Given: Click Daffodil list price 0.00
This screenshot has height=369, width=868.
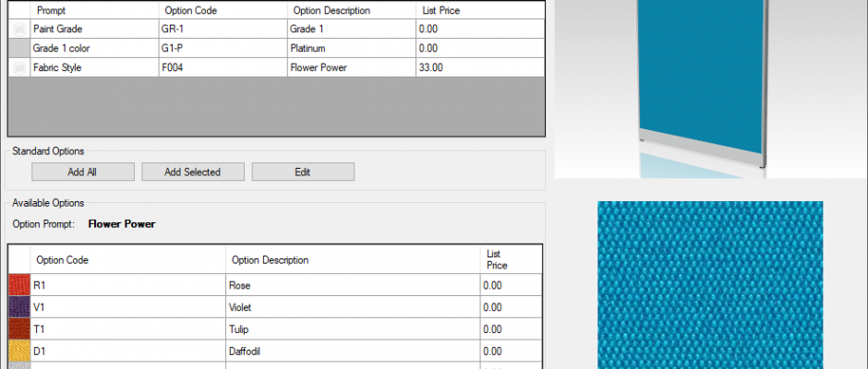Looking at the screenshot, I should coord(511,351).
